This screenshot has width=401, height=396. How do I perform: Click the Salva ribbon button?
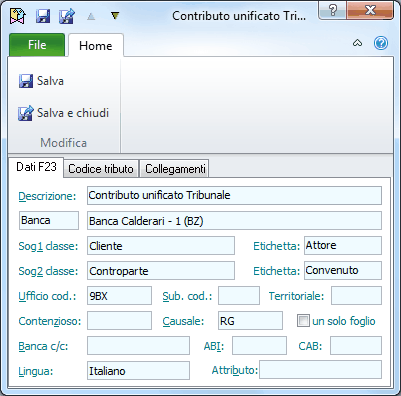[x=41, y=81]
